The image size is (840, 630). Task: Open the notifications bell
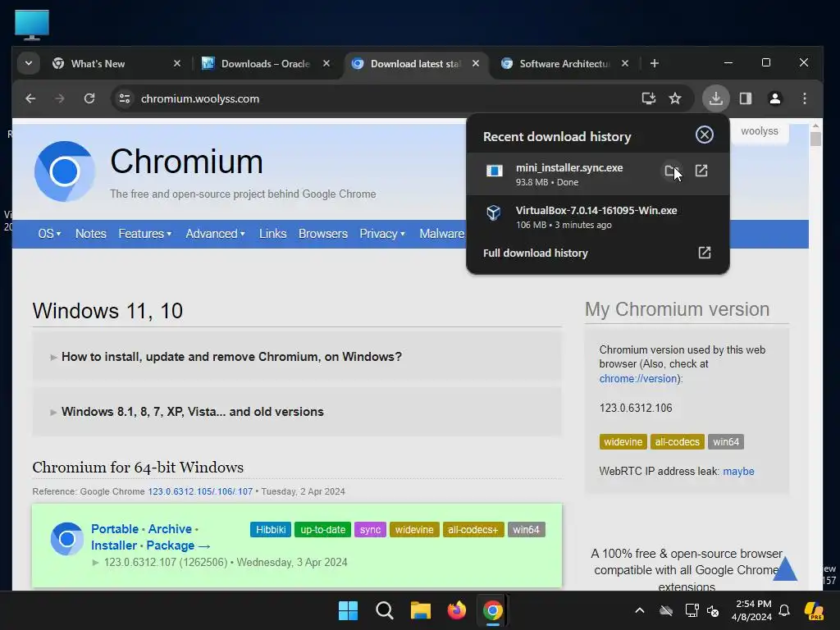[784, 610]
